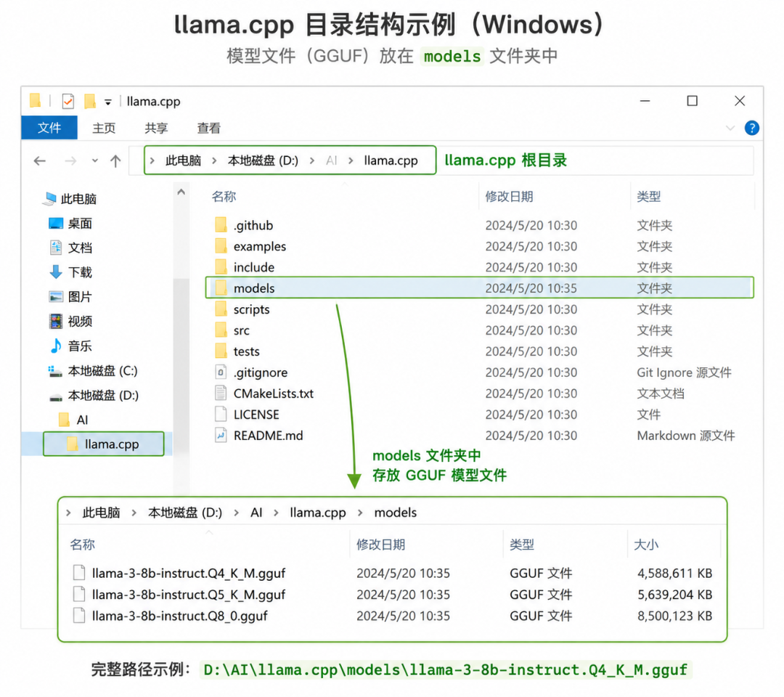Click the New folder icon in quick access toolbar
This screenshot has width=784, height=697.
coord(89,101)
